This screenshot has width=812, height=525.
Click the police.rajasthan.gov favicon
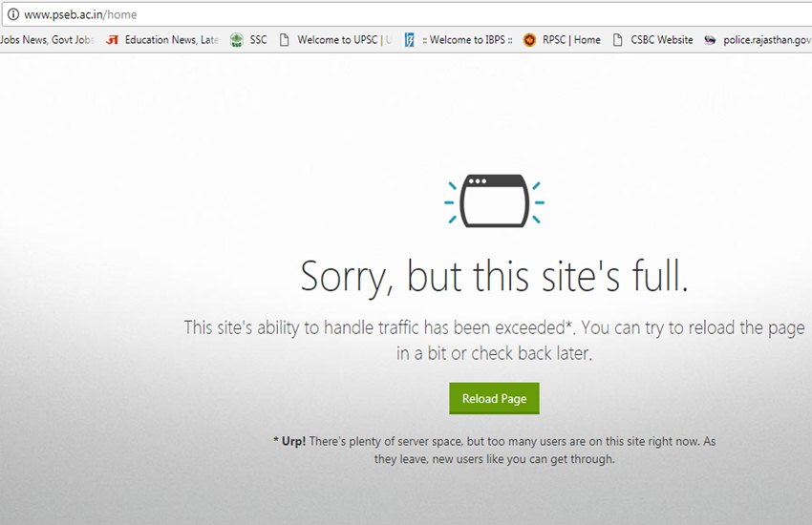[x=710, y=40]
